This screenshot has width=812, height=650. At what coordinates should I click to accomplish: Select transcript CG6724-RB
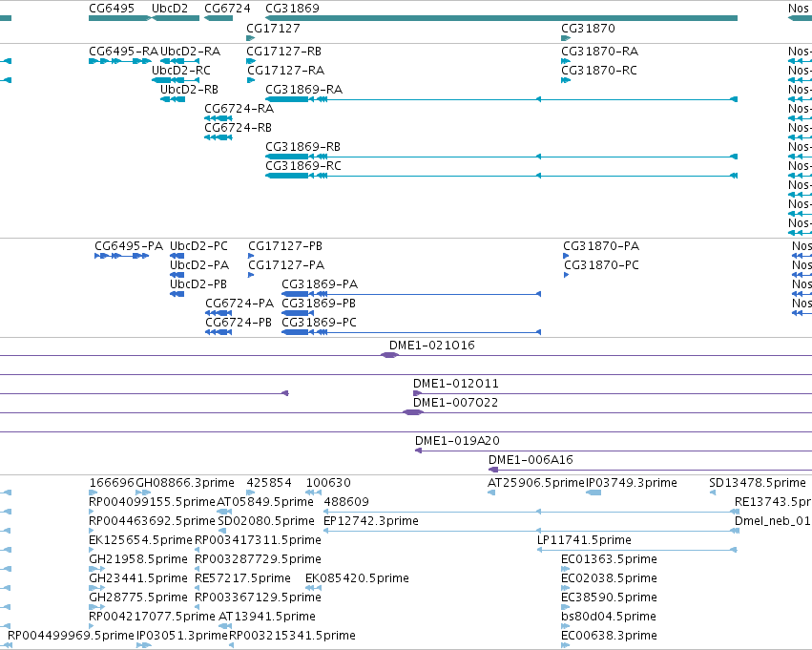click(238, 128)
